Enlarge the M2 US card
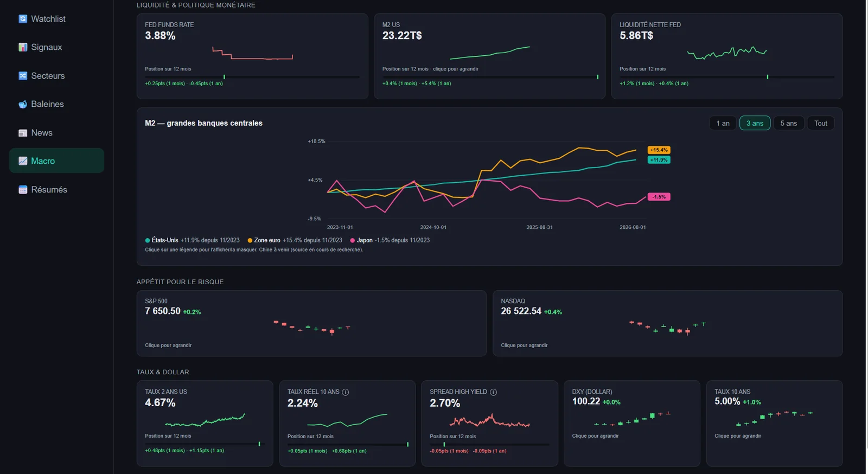 click(x=489, y=56)
